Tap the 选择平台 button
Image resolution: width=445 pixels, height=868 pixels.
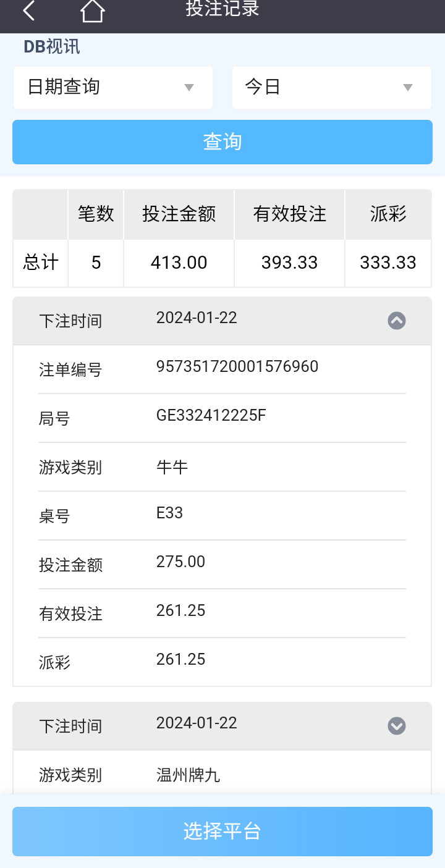click(x=222, y=831)
